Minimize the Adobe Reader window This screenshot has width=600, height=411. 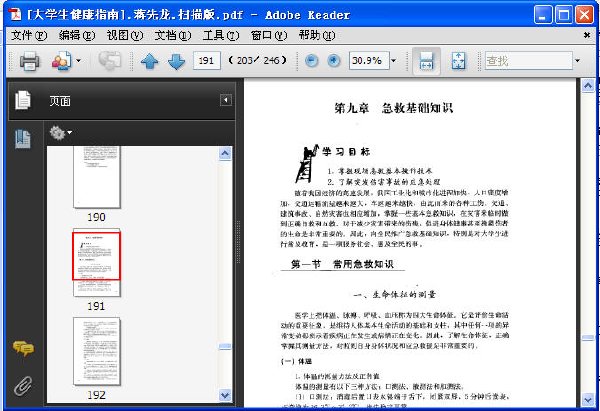(543, 15)
